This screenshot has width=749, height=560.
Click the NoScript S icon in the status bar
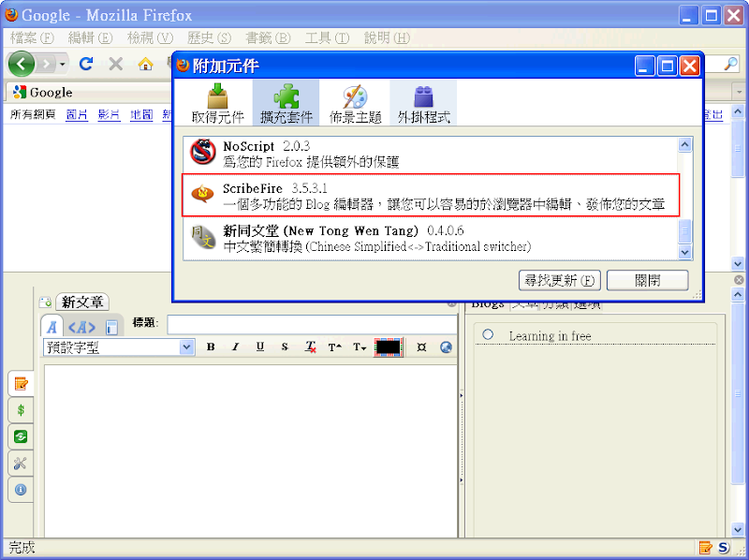pyautogui.click(x=724, y=548)
